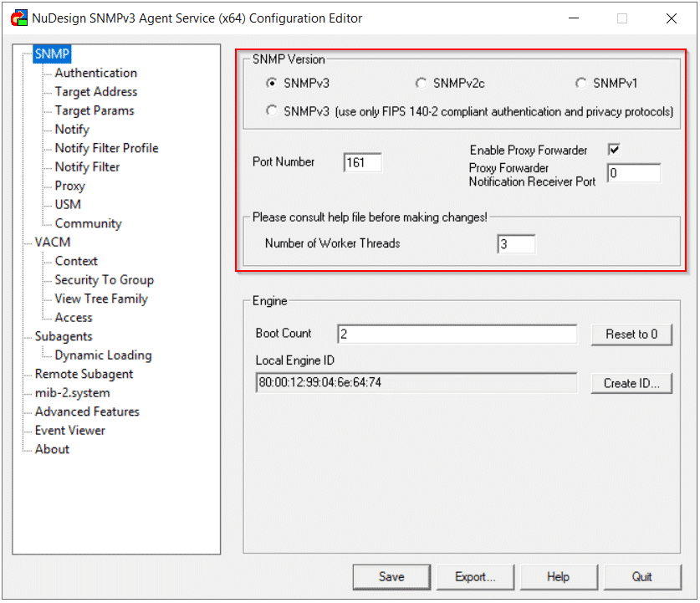Open mib-2.system tree item
The height and width of the screenshot is (603, 700).
pos(72,393)
